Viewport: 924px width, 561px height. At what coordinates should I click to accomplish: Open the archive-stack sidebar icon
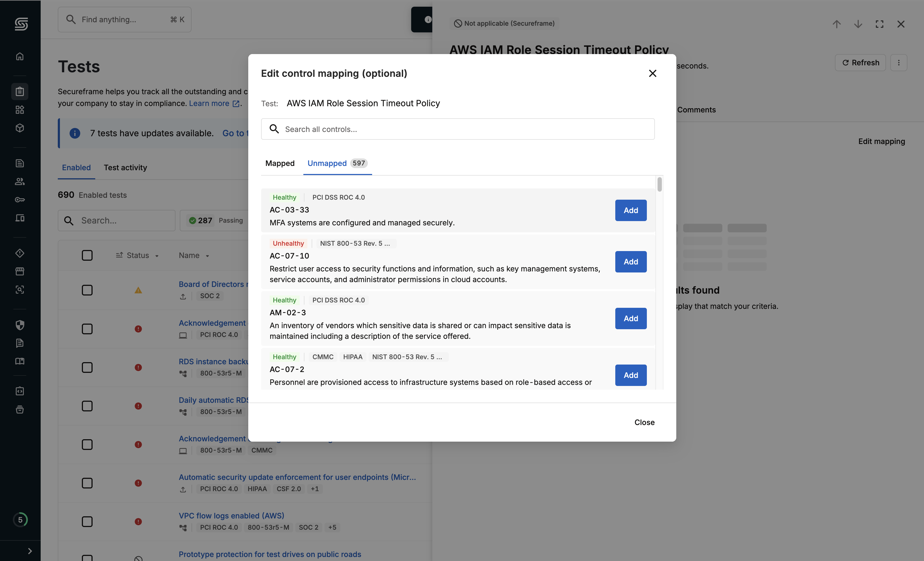click(20, 410)
